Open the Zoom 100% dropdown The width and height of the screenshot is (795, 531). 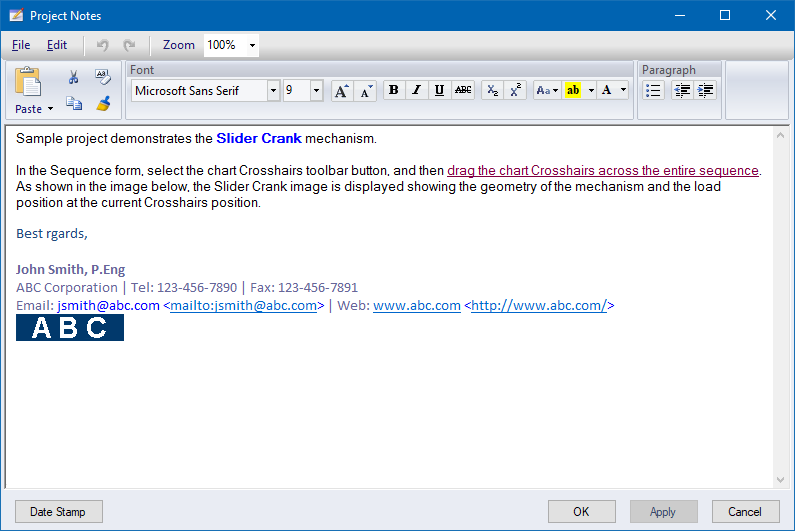point(252,45)
